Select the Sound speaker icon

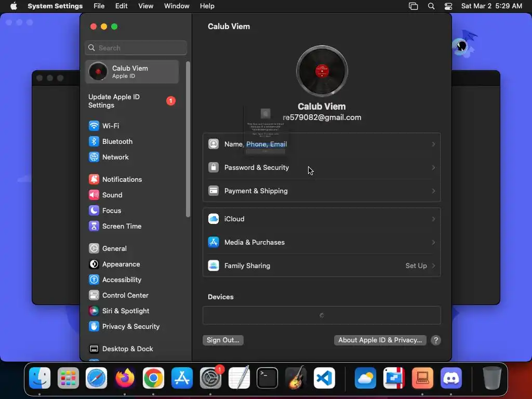(x=94, y=195)
